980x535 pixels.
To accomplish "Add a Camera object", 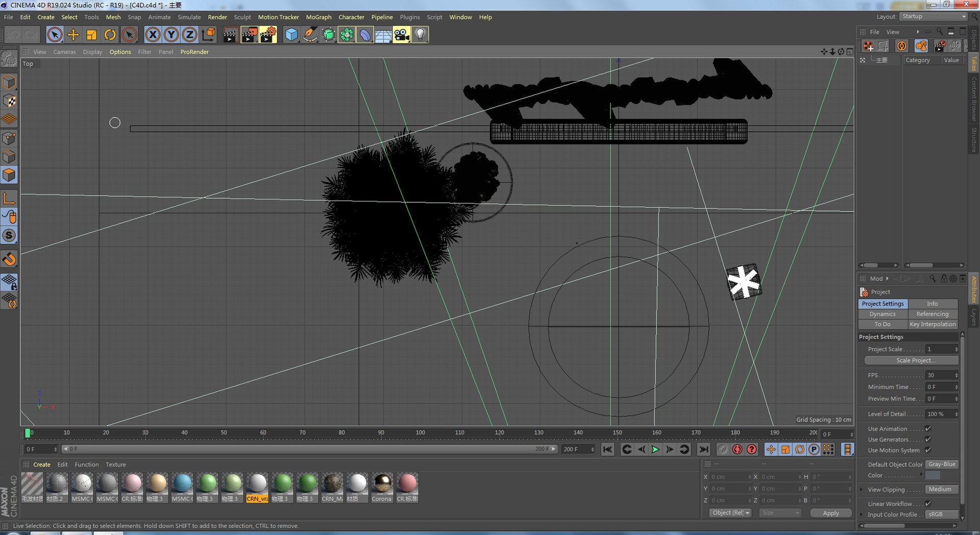I will point(402,35).
